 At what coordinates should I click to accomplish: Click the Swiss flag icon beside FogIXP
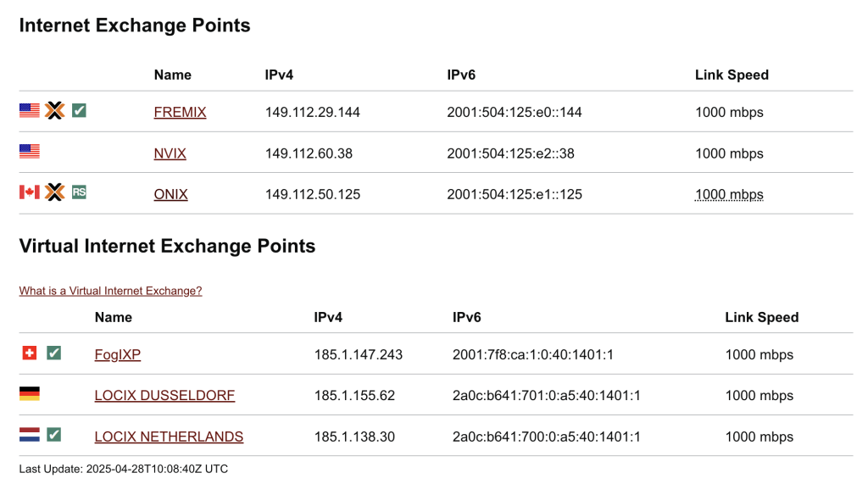pyautogui.click(x=30, y=353)
